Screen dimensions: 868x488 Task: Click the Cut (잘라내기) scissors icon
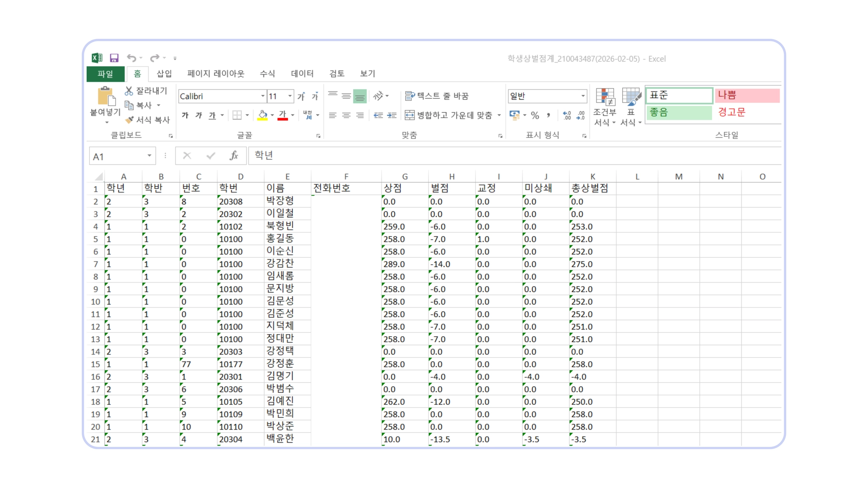129,91
